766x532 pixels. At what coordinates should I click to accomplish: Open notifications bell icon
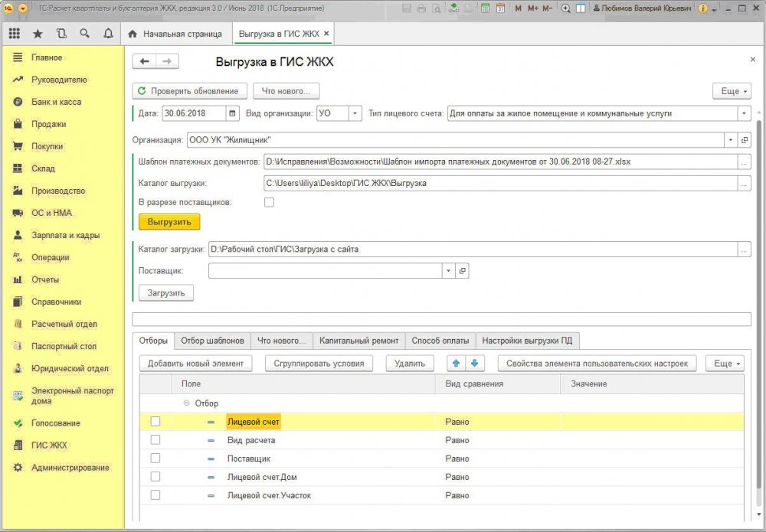point(108,34)
